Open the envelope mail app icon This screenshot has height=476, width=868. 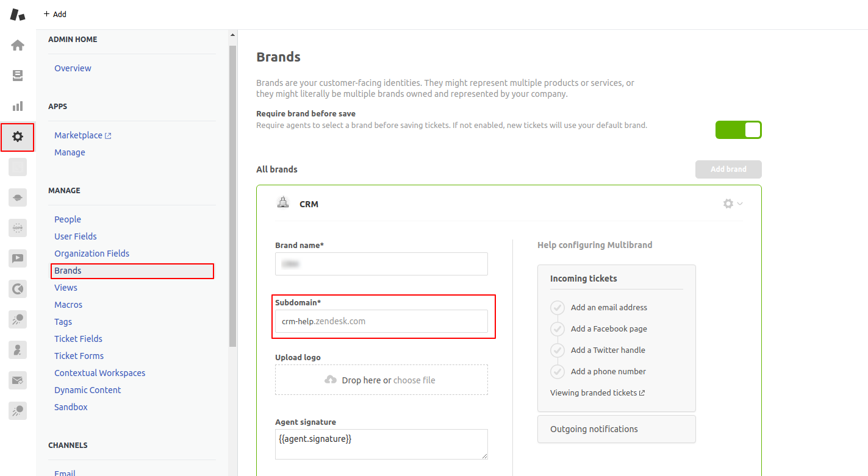(x=18, y=381)
